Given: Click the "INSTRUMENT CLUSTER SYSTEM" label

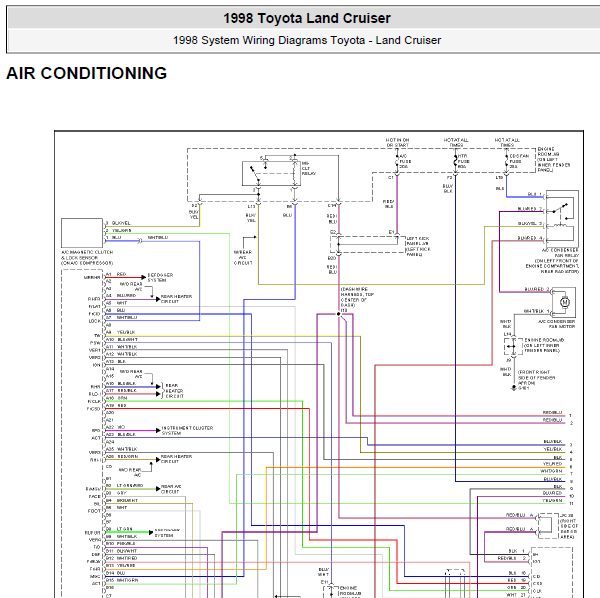Looking at the screenshot, I should pos(187,430).
